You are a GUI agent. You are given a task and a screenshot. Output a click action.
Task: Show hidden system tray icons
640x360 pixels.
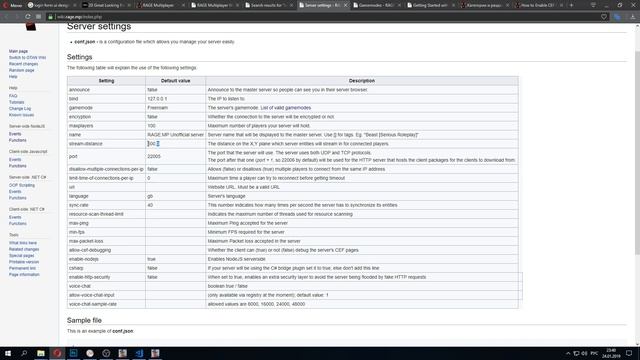[x=568, y=353]
